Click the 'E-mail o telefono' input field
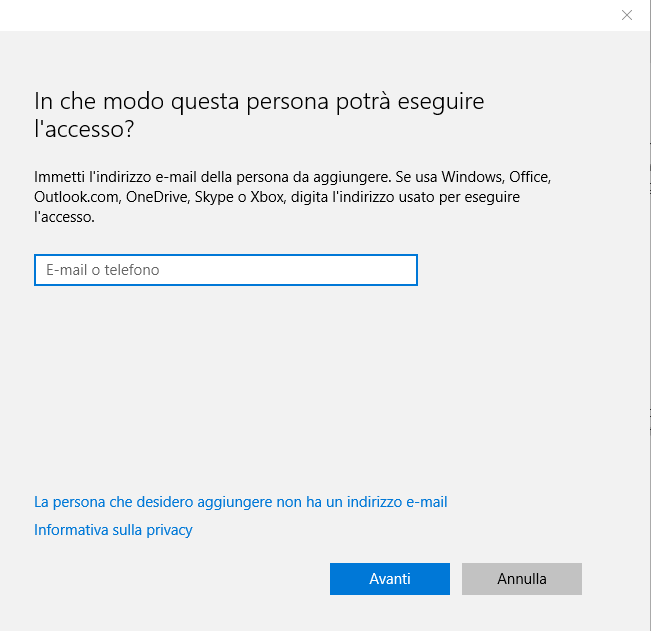 (225, 270)
